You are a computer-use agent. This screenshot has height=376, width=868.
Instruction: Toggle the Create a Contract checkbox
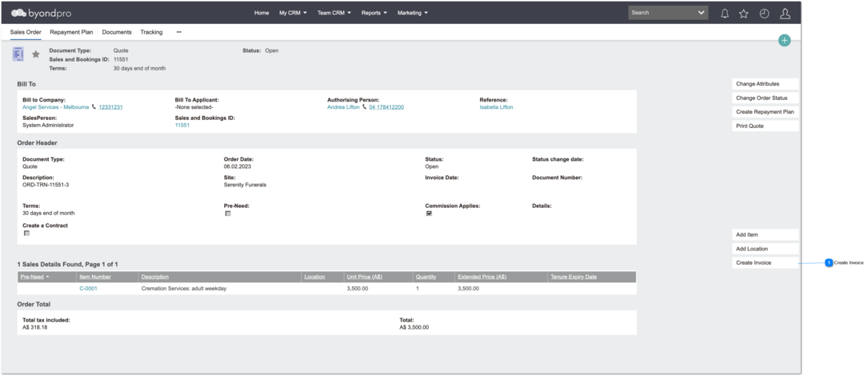(26, 233)
